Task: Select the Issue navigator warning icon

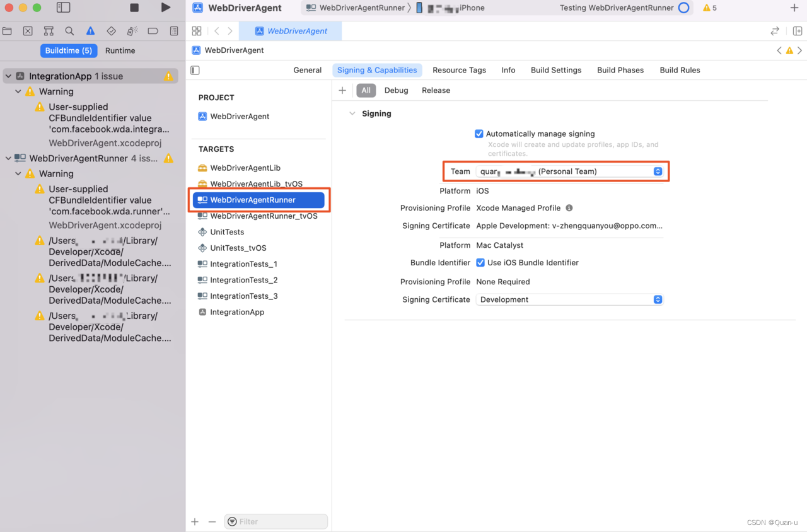Action: (x=90, y=31)
